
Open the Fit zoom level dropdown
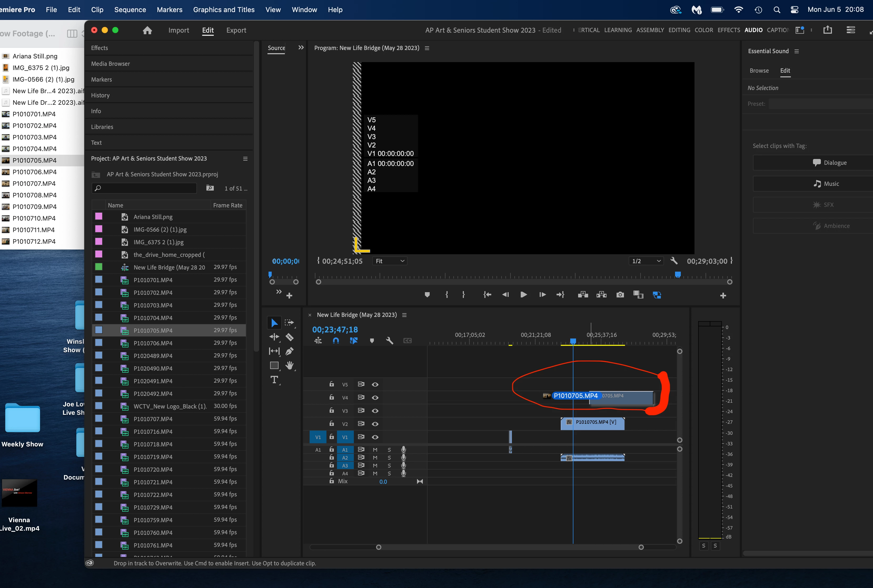(390, 261)
